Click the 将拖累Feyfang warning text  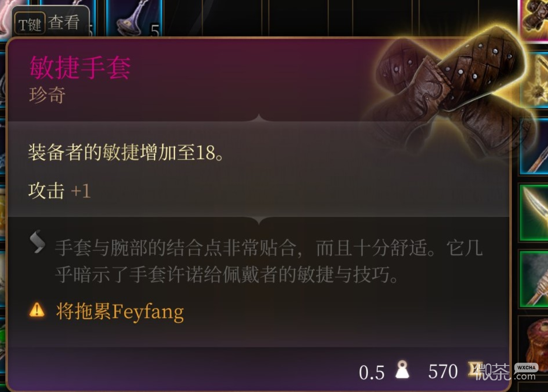point(120,312)
